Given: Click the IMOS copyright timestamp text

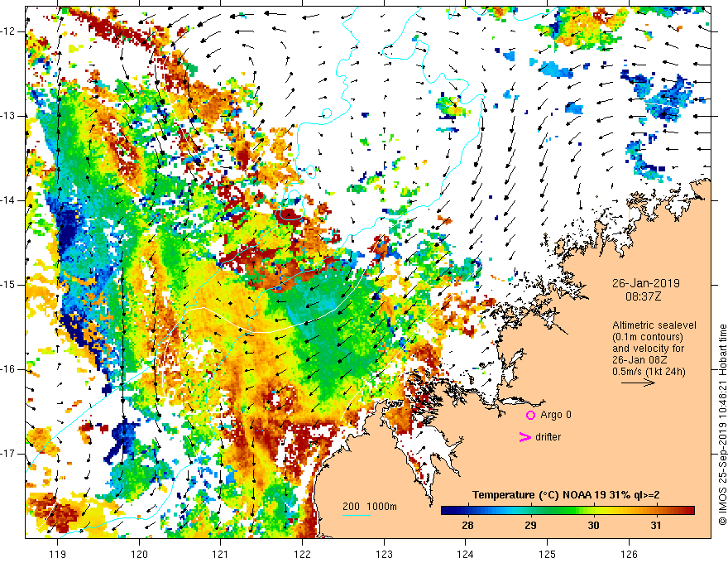Looking at the screenshot, I should pos(722,425).
